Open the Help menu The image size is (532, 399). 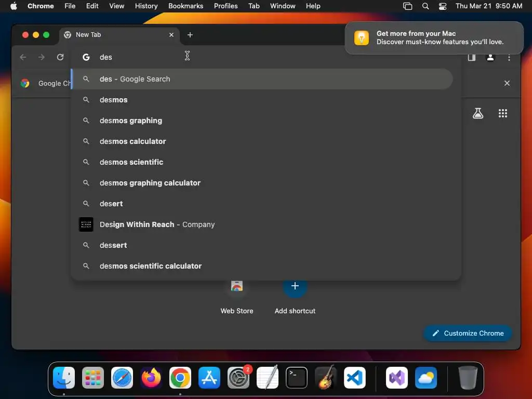point(313,6)
